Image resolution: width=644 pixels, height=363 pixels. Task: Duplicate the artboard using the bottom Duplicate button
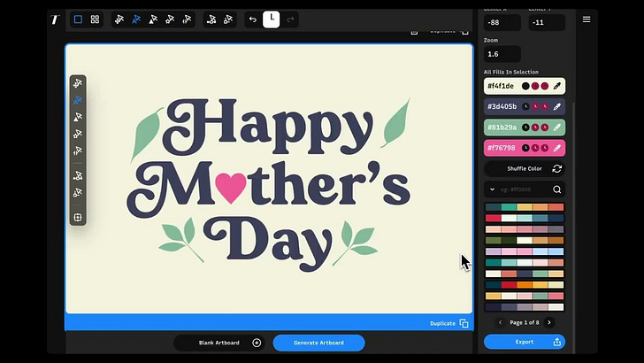point(448,323)
